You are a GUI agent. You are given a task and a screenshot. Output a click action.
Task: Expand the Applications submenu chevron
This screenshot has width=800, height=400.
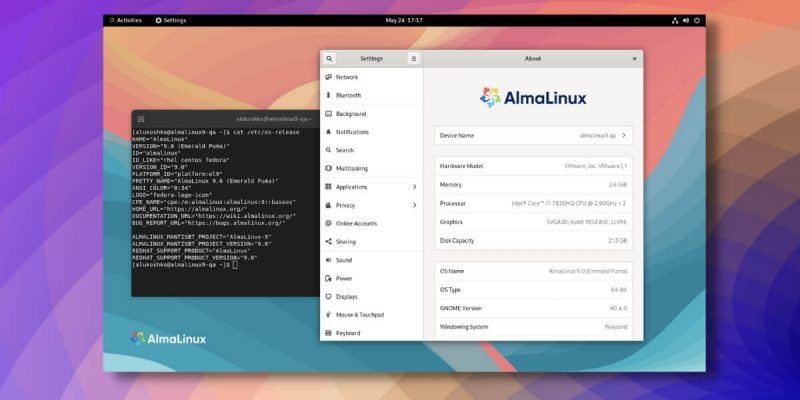[414, 187]
